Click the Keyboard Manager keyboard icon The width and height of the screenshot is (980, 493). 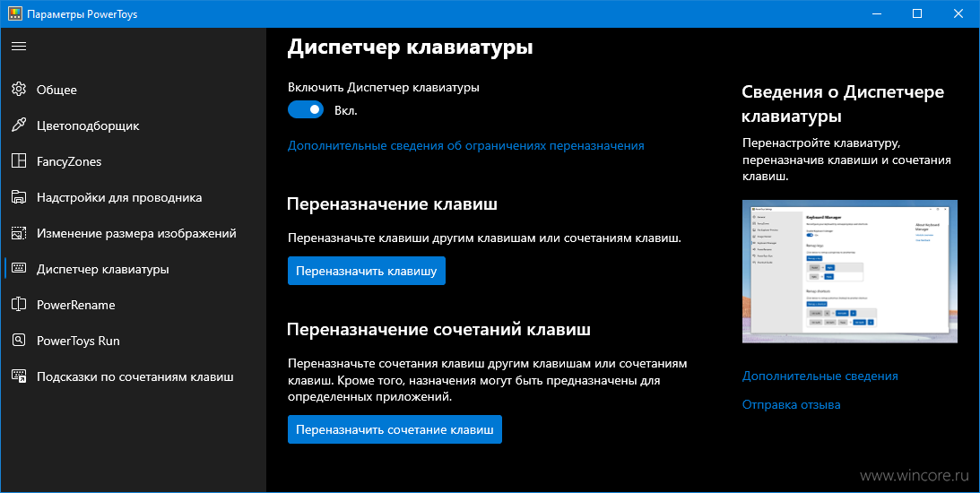(19, 269)
